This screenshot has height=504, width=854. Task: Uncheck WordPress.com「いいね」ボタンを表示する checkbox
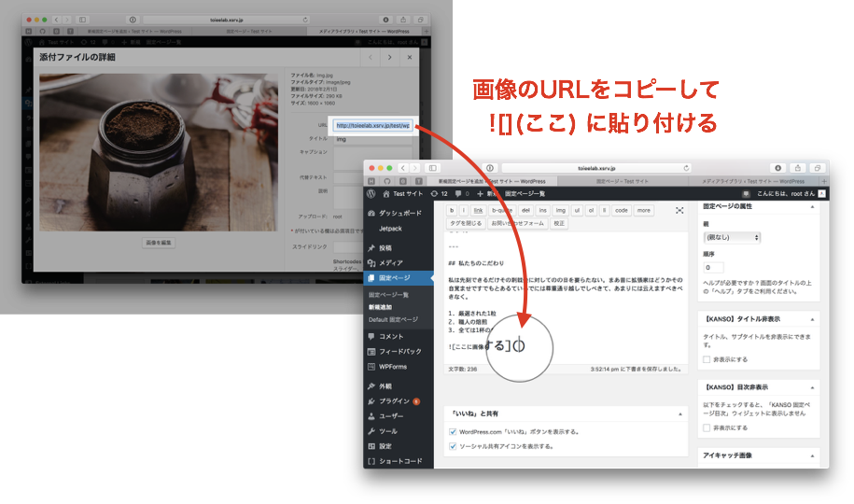pos(453,432)
